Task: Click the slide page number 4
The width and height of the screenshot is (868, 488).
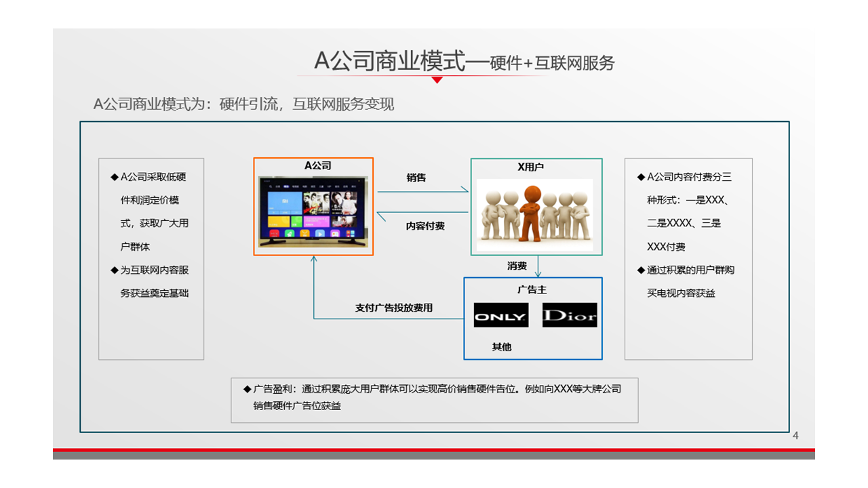Action: coord(795,436)
